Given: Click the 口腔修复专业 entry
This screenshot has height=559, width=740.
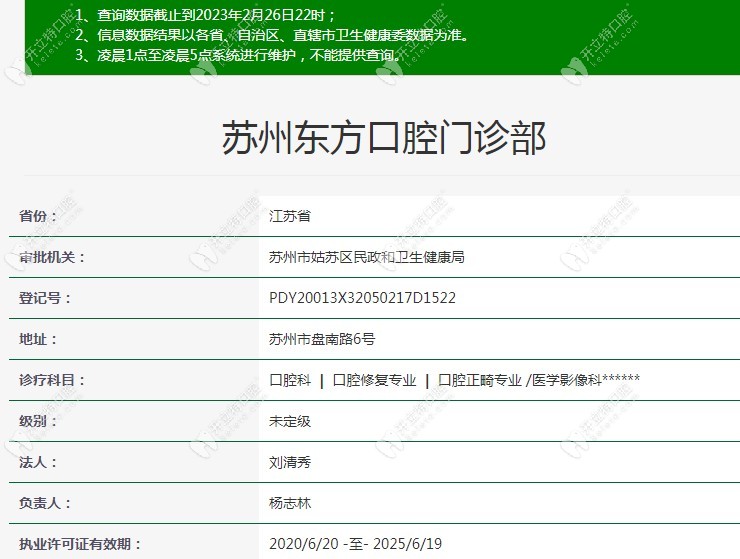Looking at the screenshot, I should 375,380.
